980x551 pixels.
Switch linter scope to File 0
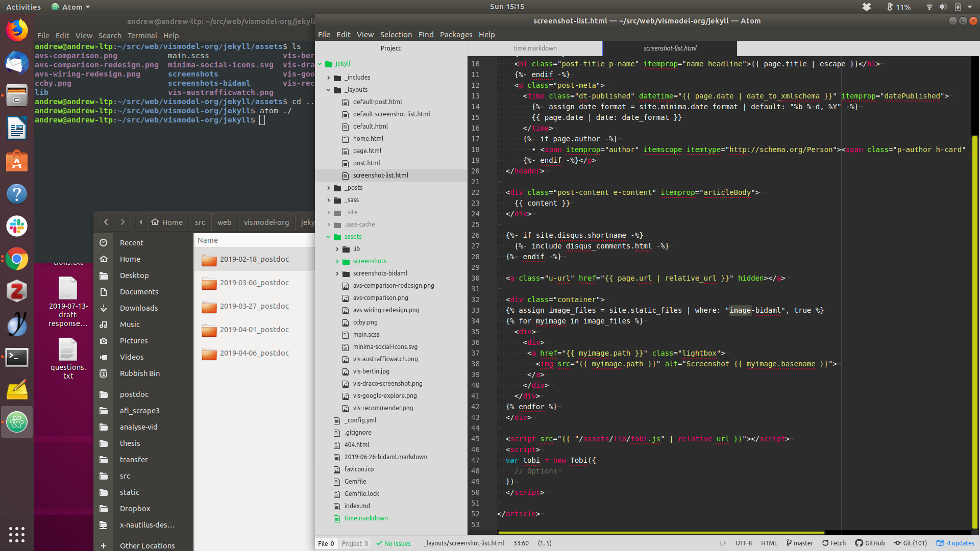pos(326,544)
